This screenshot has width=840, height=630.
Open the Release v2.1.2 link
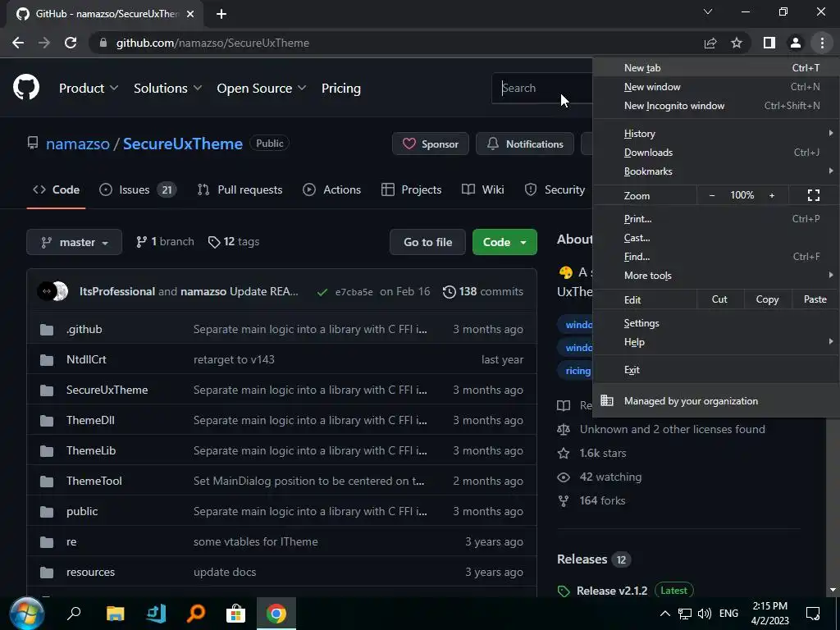612,591
